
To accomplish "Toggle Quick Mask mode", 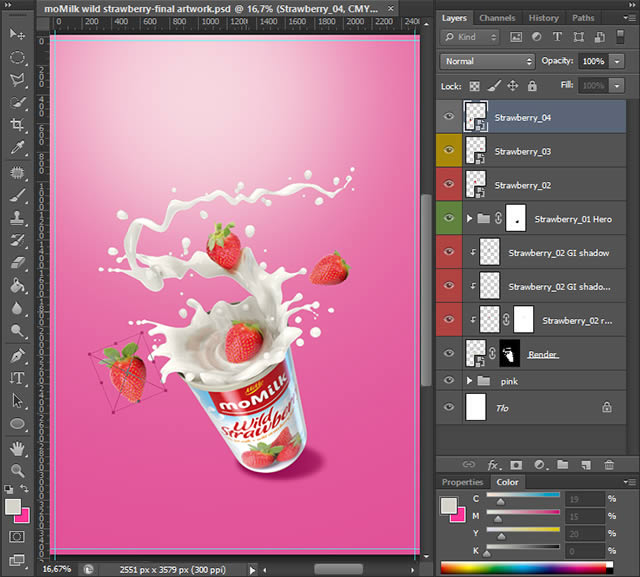I will point(17,537).
